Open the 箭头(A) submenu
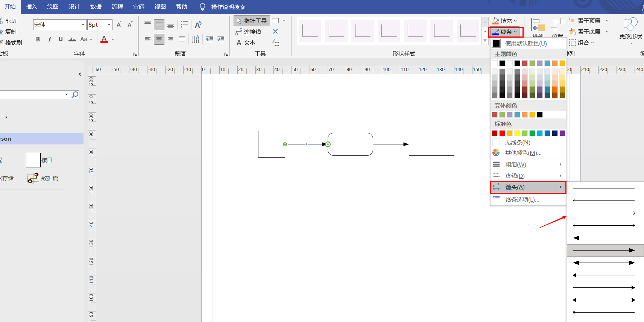644x322 pixels. click(x=528, y=187)
